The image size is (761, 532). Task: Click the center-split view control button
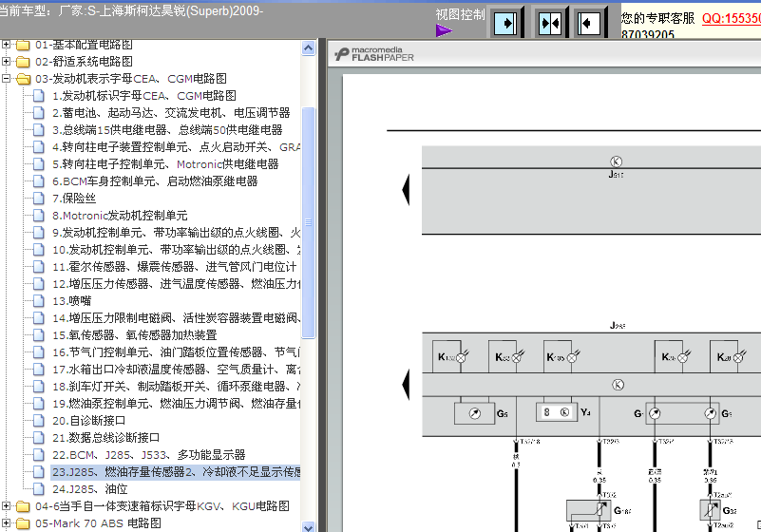(x=550, y=23)
